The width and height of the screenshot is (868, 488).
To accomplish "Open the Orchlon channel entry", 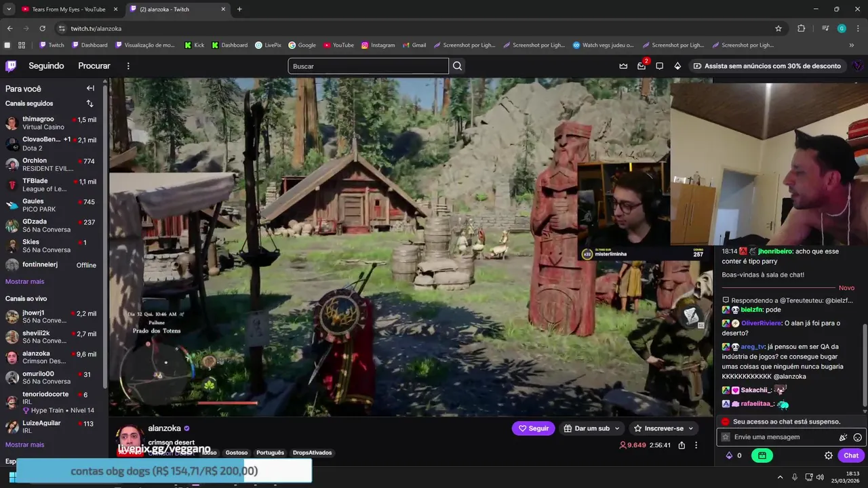I will click(52, 165).
